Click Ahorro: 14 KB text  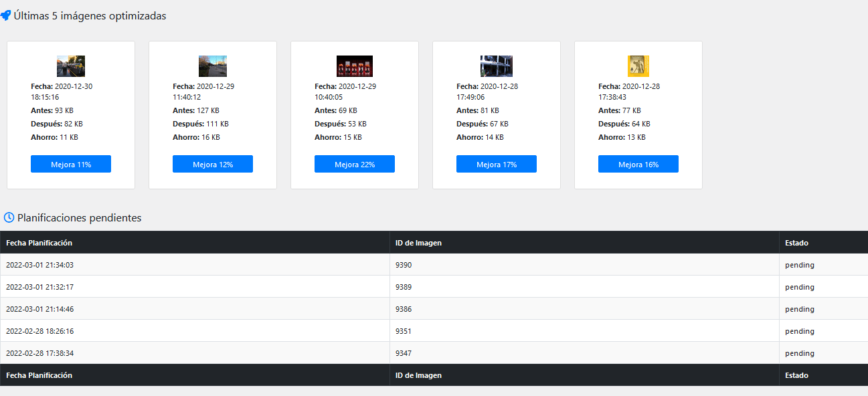(x=480, y=137)
